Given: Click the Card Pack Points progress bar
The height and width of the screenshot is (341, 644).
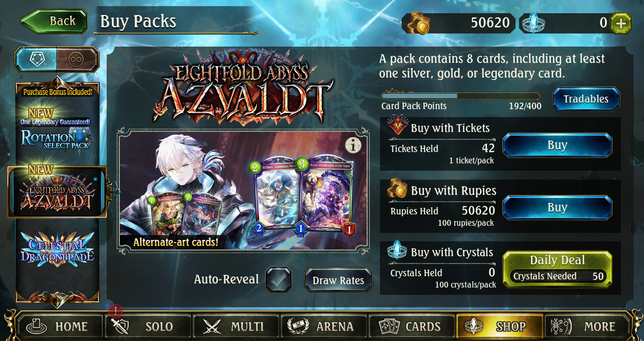Looking at the screenshot, I should coord(460,96).
